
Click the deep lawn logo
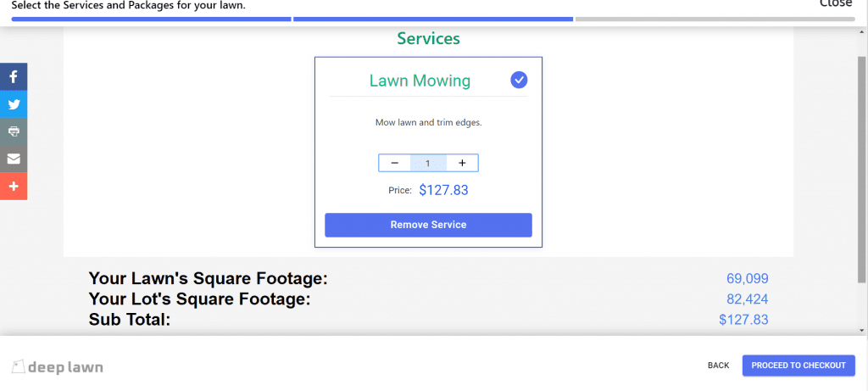(57, 367)
